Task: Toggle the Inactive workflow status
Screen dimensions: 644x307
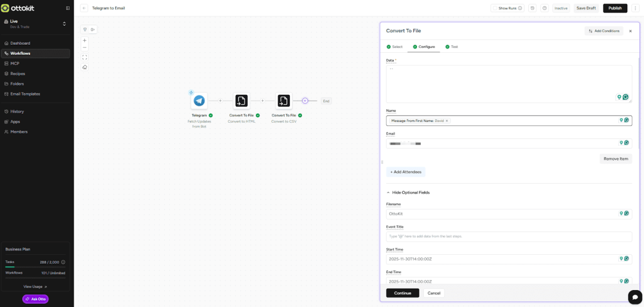Action: (560, 8)
